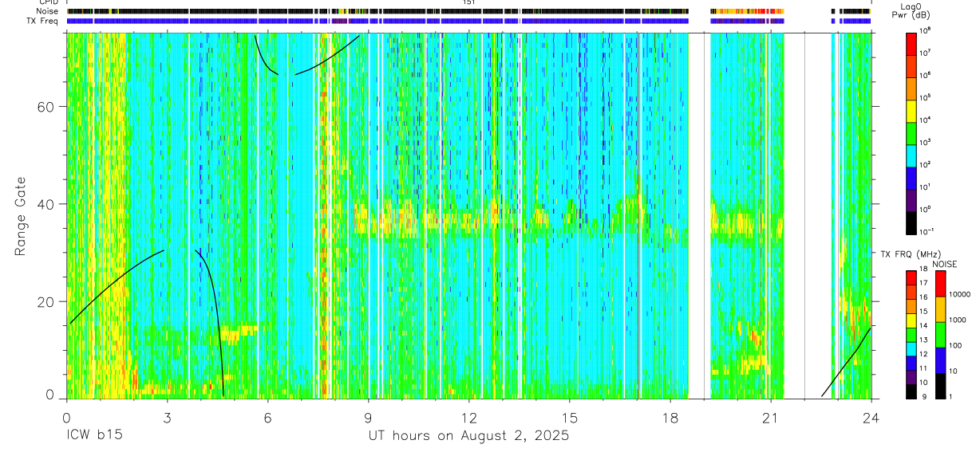
Task: Pick the blue segment of the TX FRQ colorbar
Action: 912,363
